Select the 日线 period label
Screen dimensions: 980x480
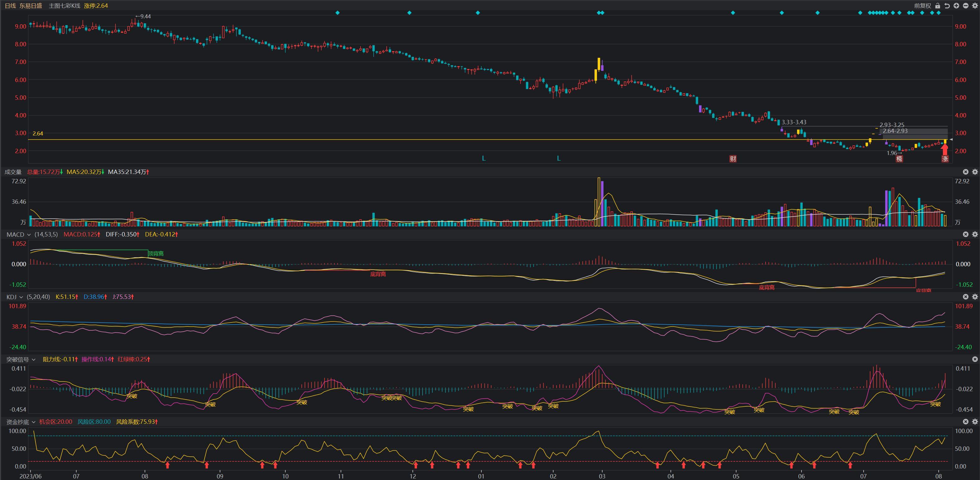(10, 6)
